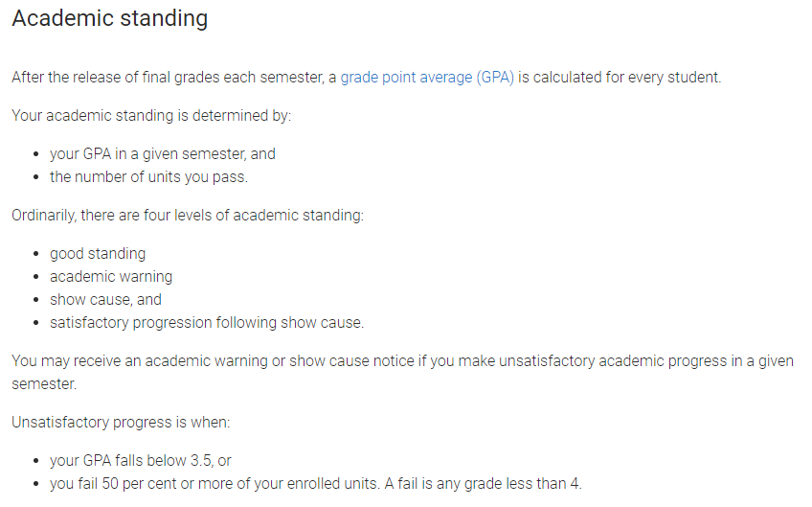The width and height of the screenshot is (812, 507).
Task: Click "Unsatisfactory progress is when:" text
Action: [x=121, y=422]
